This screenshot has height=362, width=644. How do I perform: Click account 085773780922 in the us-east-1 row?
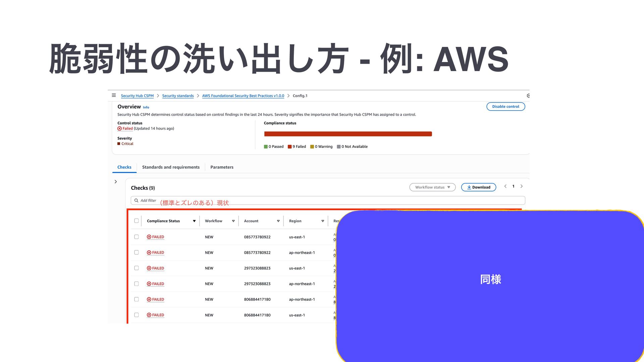257,237
